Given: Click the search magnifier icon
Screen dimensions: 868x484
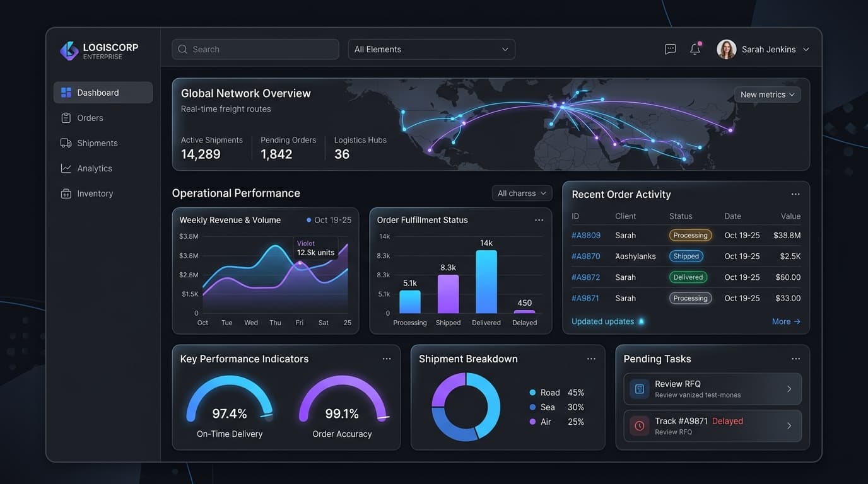Looking at the screenshot, I should 183,49.
